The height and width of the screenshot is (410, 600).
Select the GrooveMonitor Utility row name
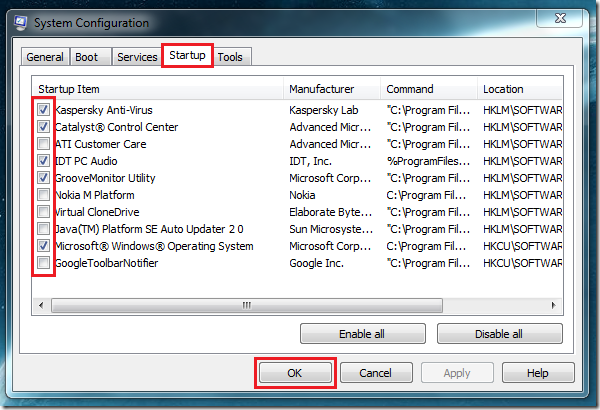[105, 178]
